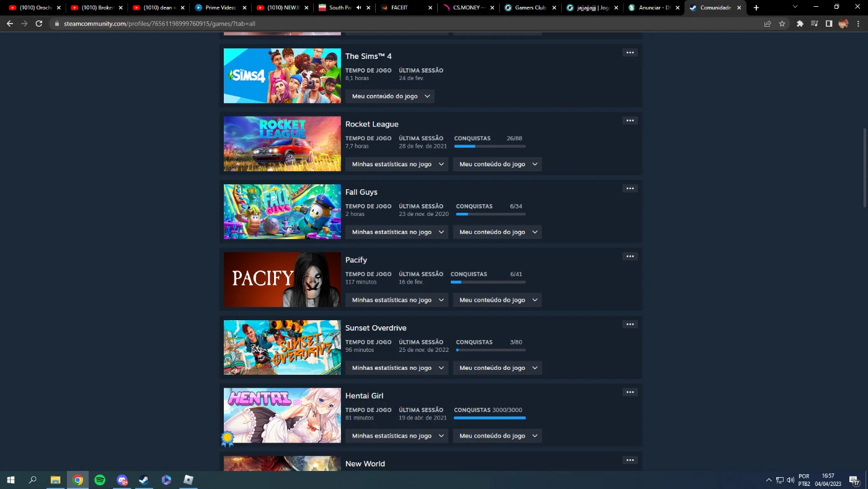Open the Chrome profile avatar
The height and width of the screenshot is (489, 868).
click(843, 24)
